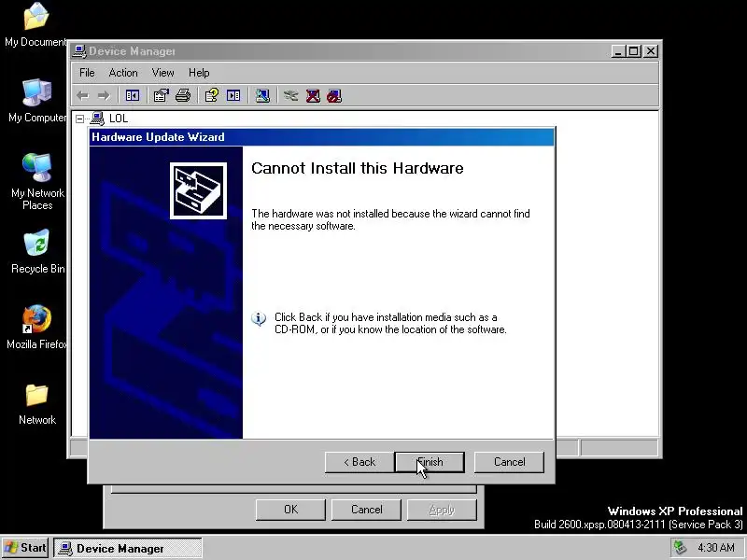Click the Back arrow in Device Manager toolbar

click(82, 96)
